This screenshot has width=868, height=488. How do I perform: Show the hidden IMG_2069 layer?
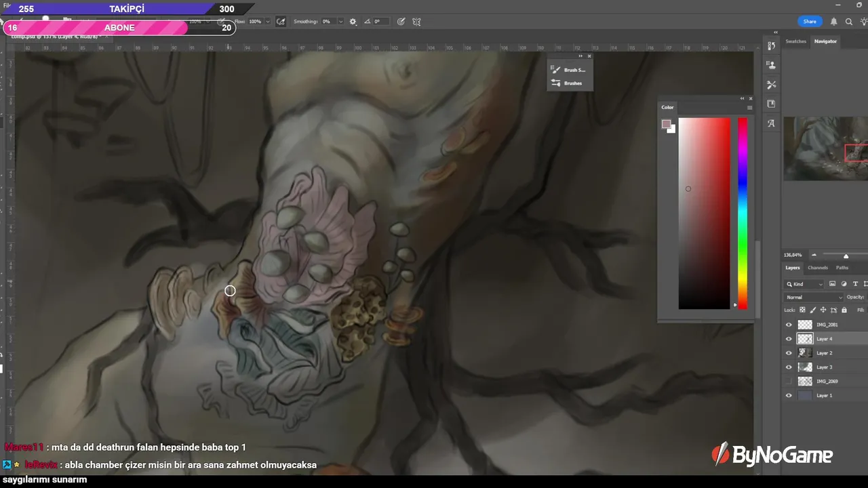point(789,382)
